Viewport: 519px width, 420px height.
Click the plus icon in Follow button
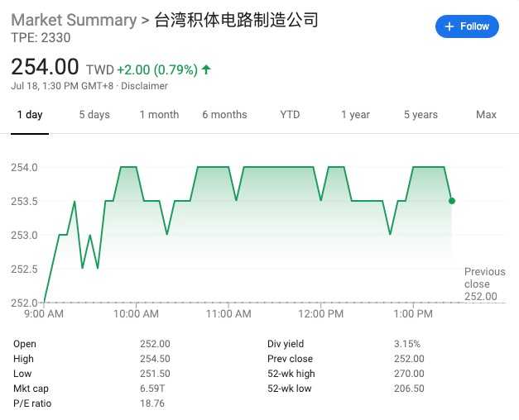pyautogui.click(x=449, y=26)
